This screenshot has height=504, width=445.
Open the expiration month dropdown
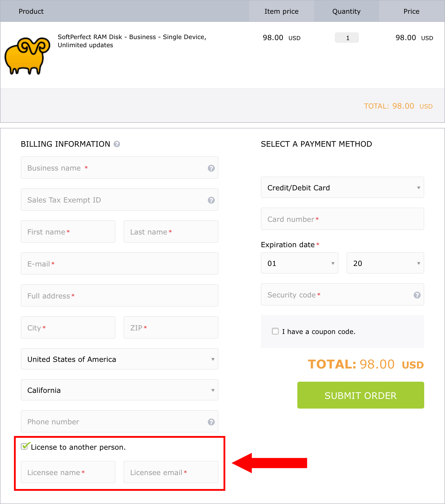[299, 263]
